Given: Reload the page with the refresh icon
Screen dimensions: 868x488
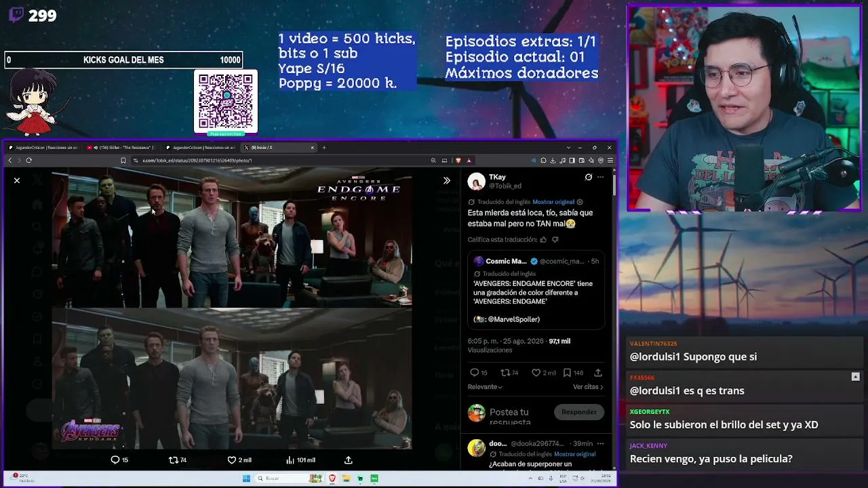Looking at the screenshot, I should (x=29, y=161).
